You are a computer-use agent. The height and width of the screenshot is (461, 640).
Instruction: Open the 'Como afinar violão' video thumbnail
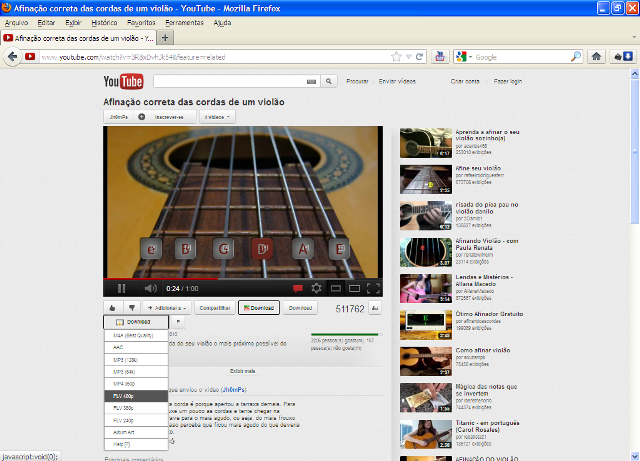(426, 361)
